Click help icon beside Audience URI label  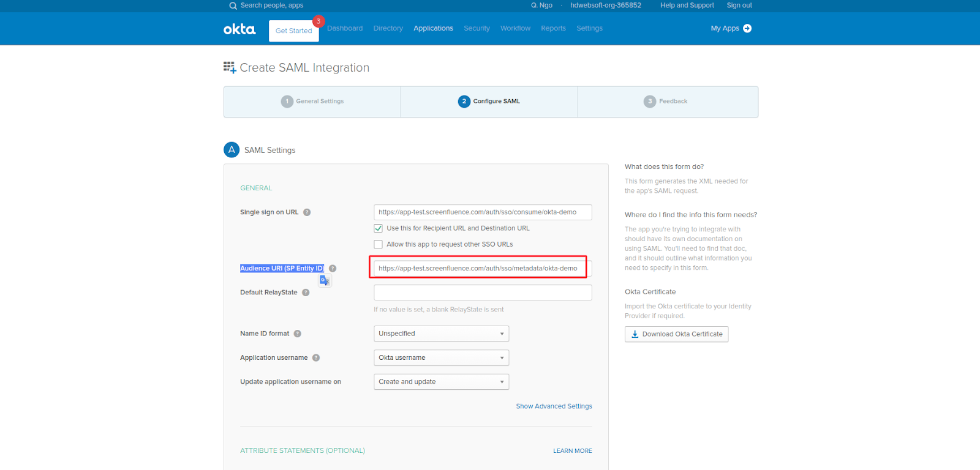click(x=333, y=269)
